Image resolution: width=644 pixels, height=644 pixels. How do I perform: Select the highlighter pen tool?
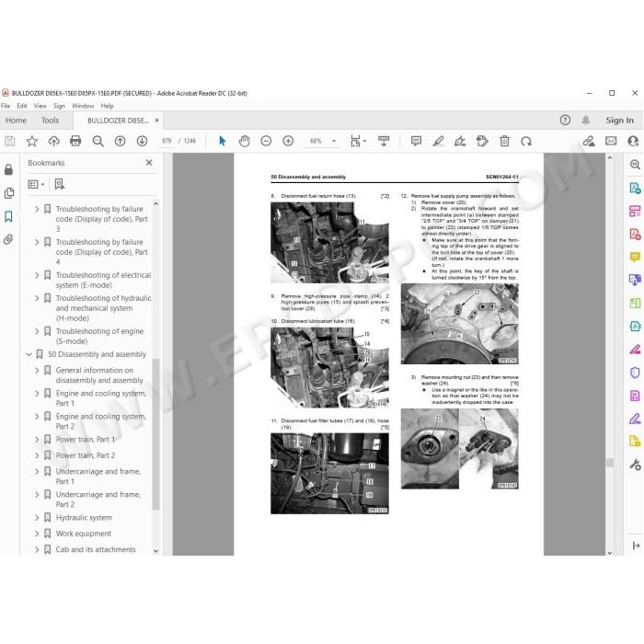[438, 142]
